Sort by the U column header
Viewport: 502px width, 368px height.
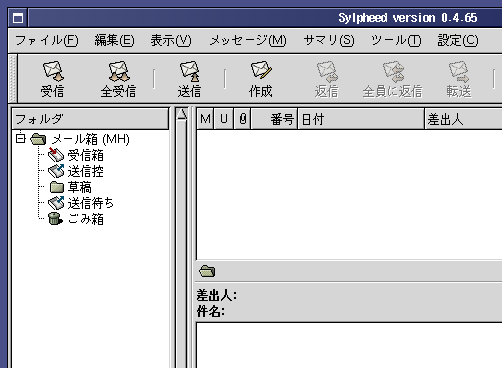coord(224,119)
